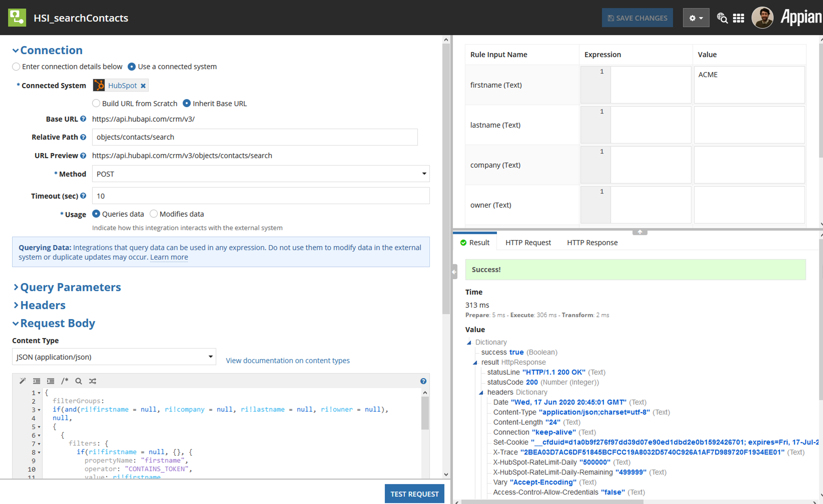This screenshot has height=504, width=823.
Task: Click the Appian logo
Action: (x=801, y=17)
